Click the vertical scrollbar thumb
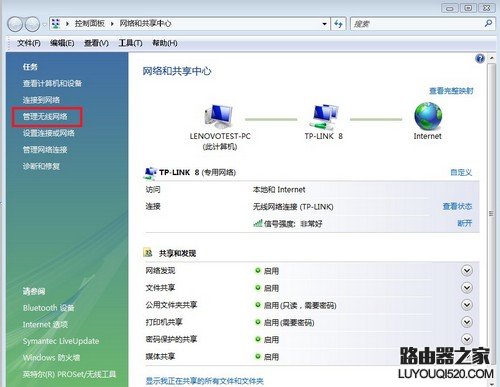This screenshot has width=500, height=387. coord(491,213)
